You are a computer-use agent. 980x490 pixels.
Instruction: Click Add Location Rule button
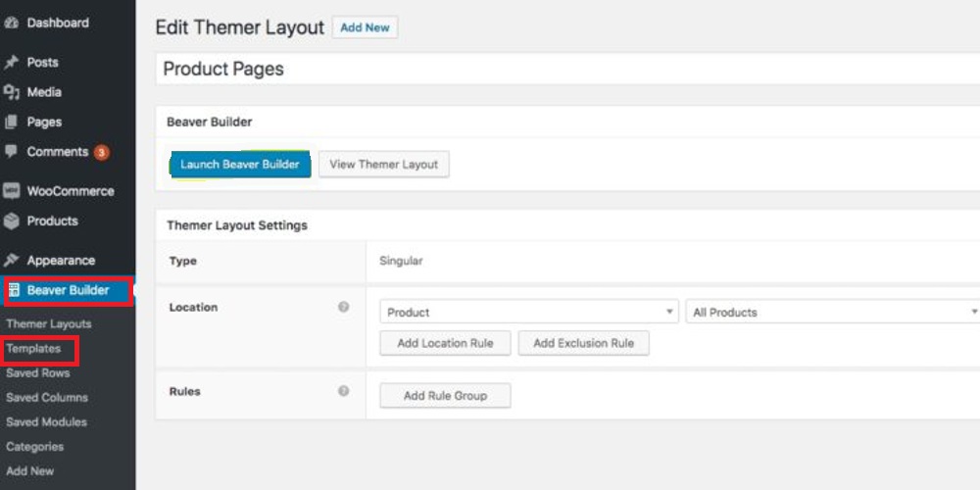pyautogui.click(x=445, y=343)
